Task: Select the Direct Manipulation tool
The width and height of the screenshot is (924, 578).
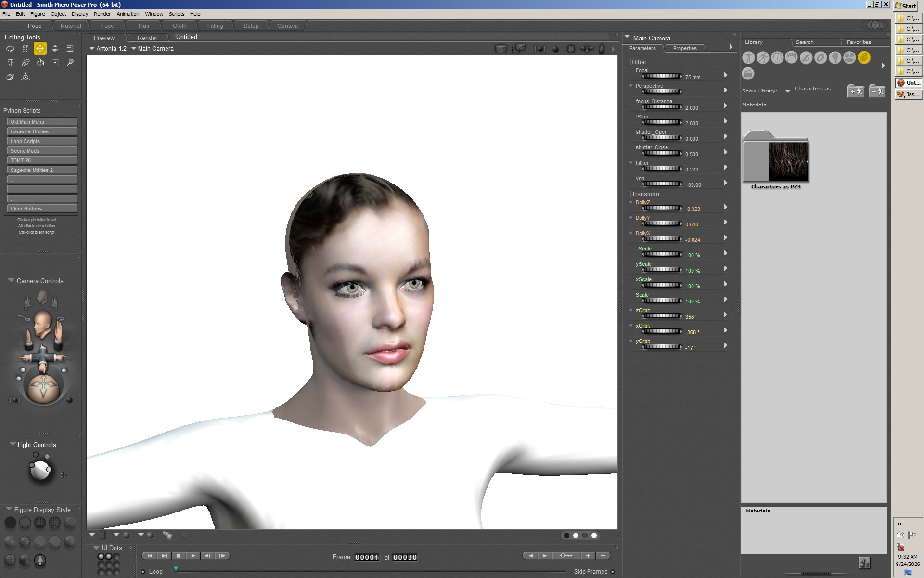Action: click(x=25, y=77)
